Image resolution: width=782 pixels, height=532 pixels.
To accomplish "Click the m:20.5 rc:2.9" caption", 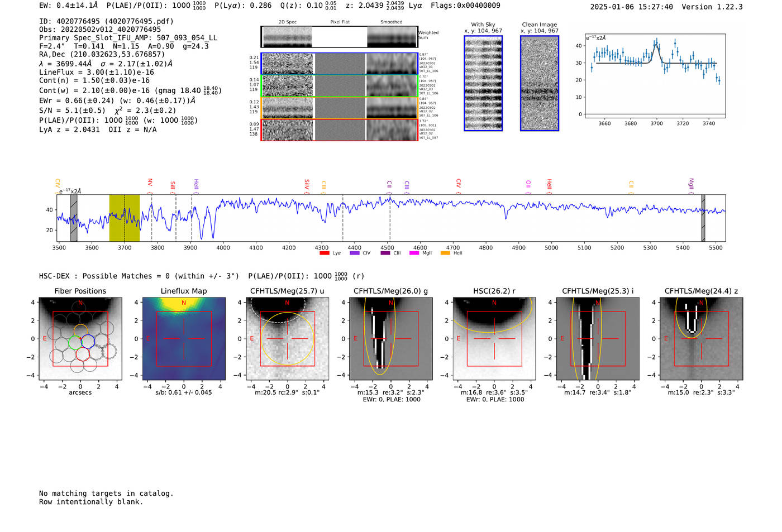I will [287, 392].
